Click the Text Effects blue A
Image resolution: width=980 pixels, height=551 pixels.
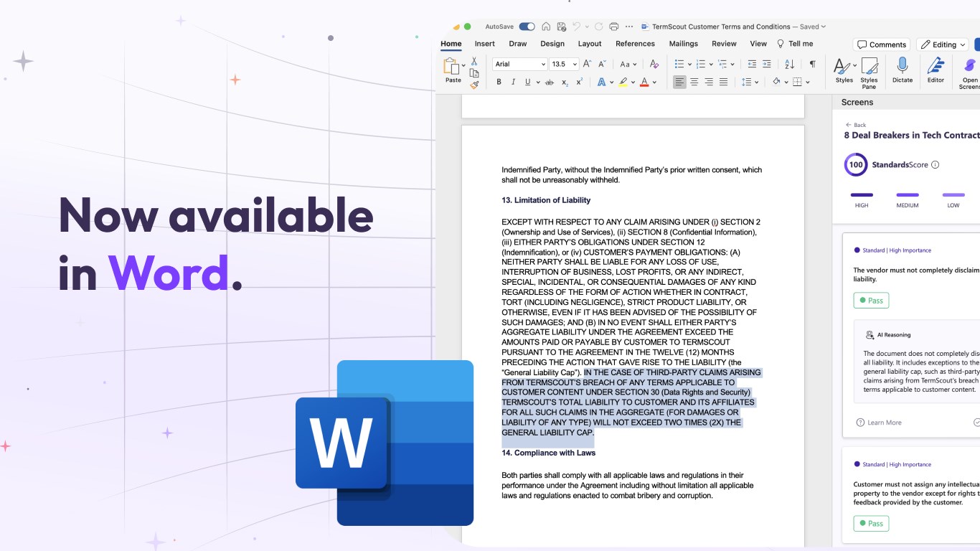tap(601, 83)
